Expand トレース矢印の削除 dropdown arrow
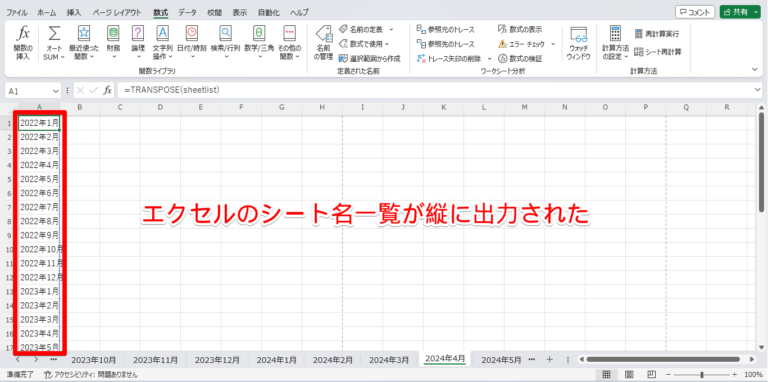Viewport: 768px width, 382px height. coord(489,59)
